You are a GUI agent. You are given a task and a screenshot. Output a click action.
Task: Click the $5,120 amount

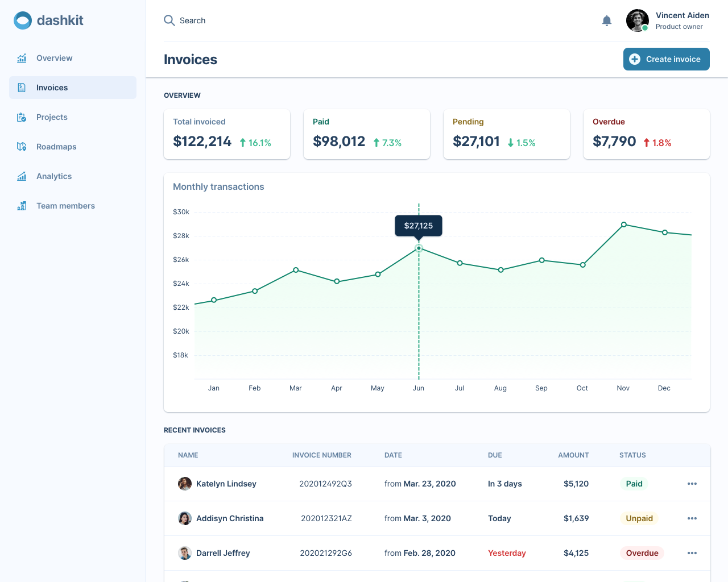(576, 484)
